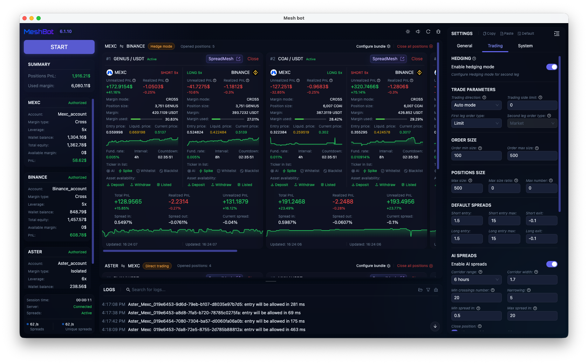Open the logs folder icon
The width and height of the screenshot is (588, 364).
421,290
